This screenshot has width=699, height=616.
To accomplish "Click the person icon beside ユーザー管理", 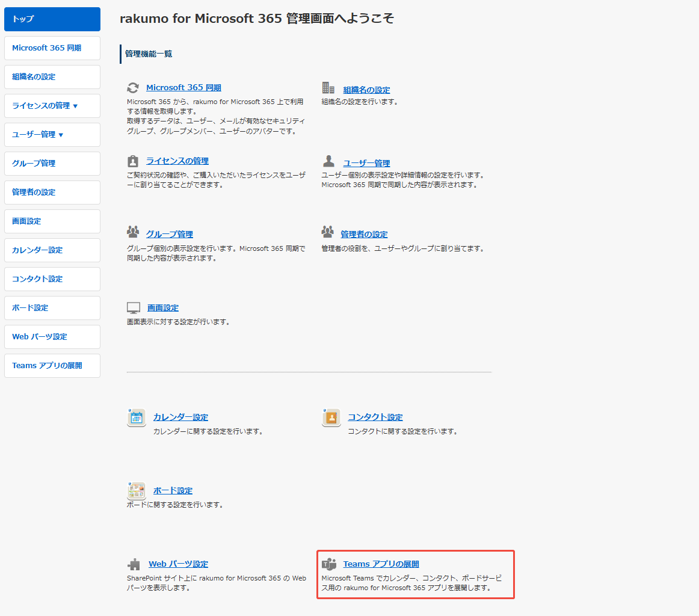I will (x=328, y=161).
